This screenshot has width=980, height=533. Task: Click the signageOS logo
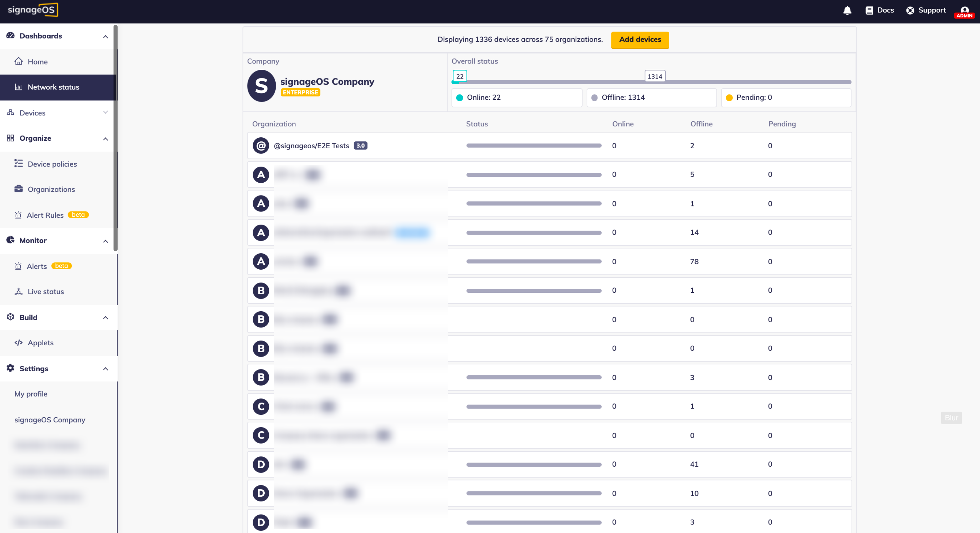pyautogui.click(x=33, y=10)
